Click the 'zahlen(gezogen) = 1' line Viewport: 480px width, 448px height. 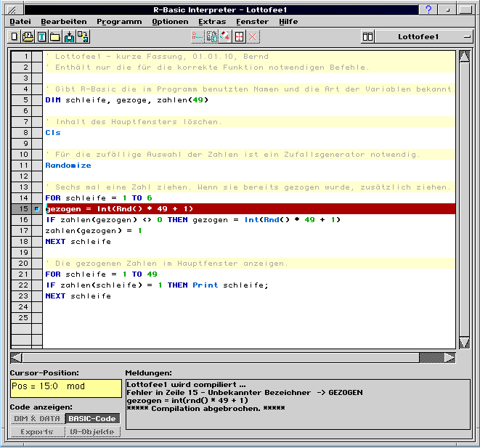point(94,231)
